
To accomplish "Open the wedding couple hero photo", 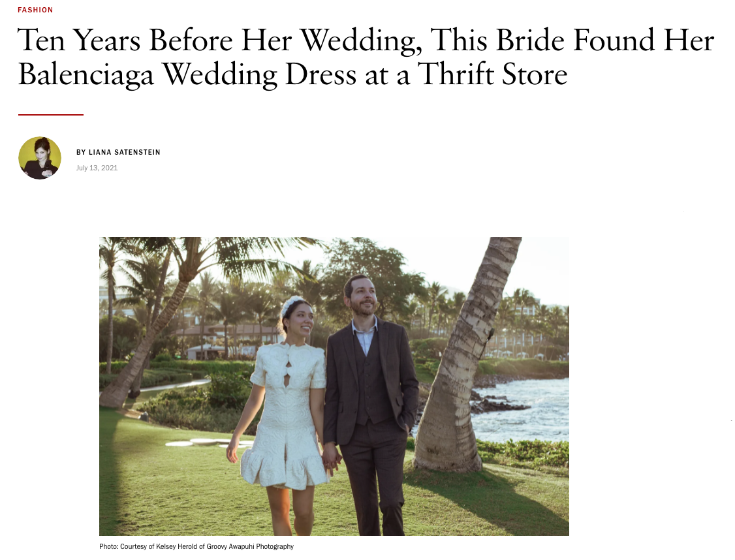I will (334, 386).
